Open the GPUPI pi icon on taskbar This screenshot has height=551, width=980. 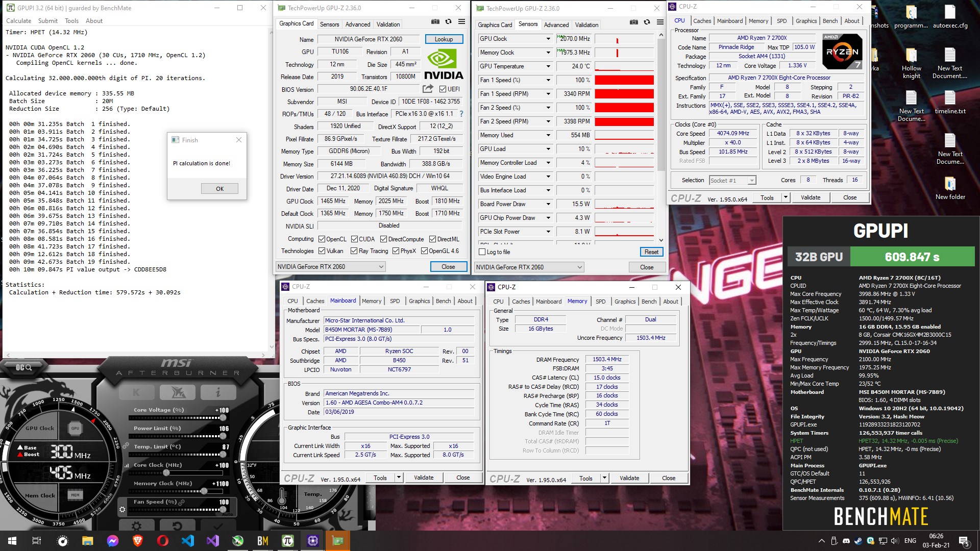pyautogui.click(x=287, y=541)
